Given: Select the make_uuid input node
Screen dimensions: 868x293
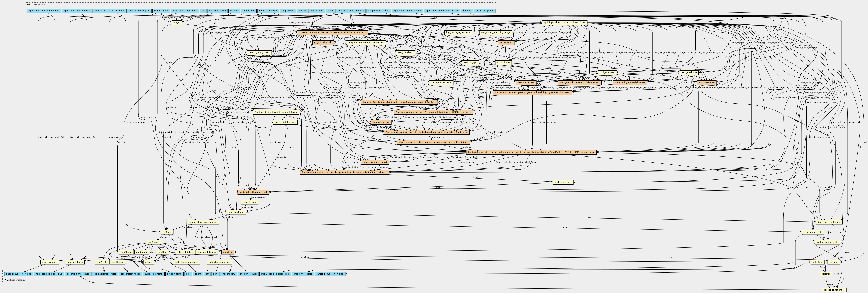Looking at the screenshot, I should 249,11.
